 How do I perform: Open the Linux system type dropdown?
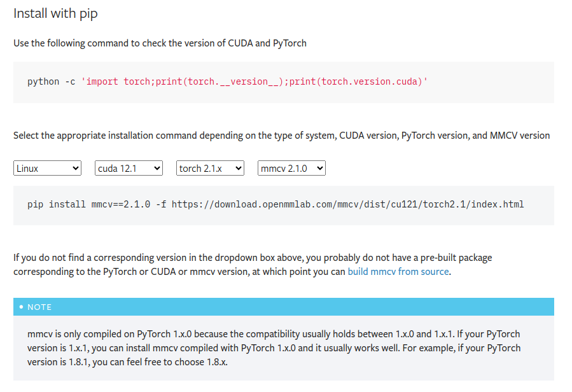coord(48,169)
